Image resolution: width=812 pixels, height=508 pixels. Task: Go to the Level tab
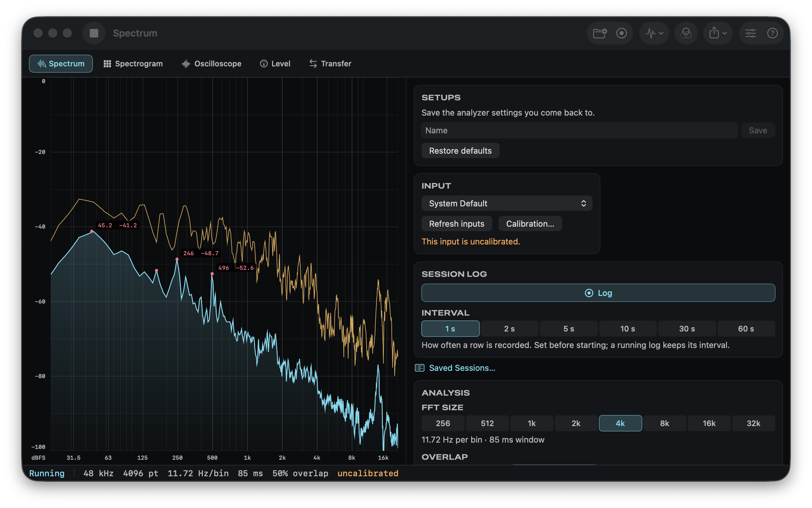click(275, 63)
